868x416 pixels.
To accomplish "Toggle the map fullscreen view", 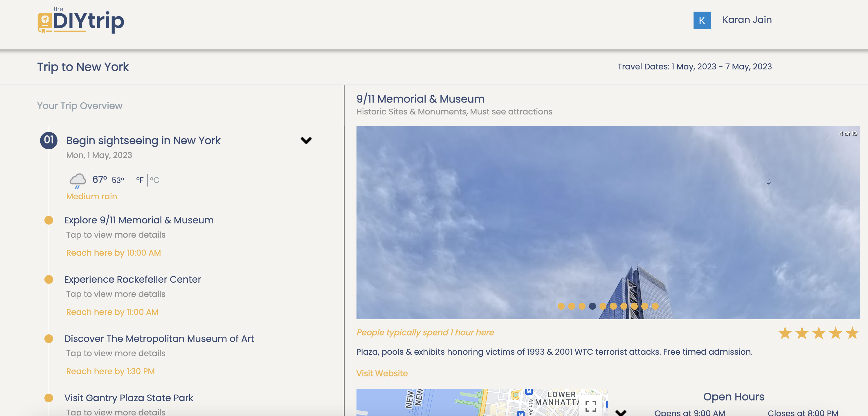I will tap(590, 406).
